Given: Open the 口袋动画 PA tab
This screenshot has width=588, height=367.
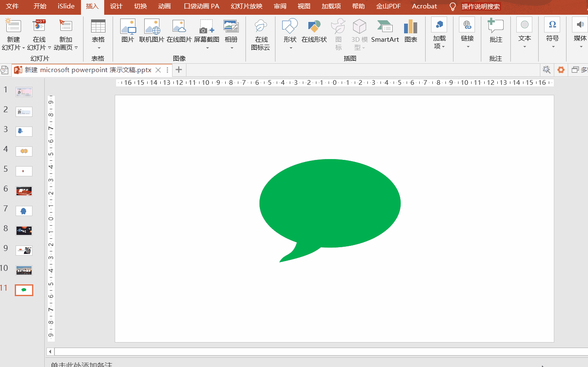Looking at the screenshot, I should click(202, 6).
